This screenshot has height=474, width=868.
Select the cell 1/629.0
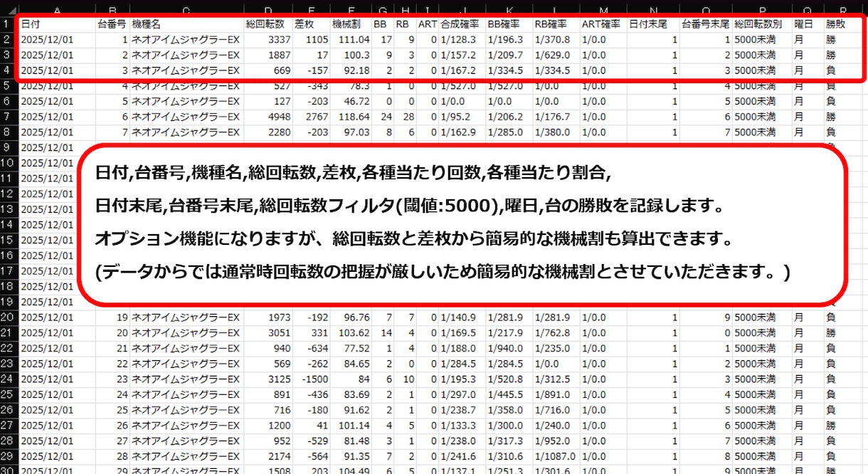tap(556, 55)
